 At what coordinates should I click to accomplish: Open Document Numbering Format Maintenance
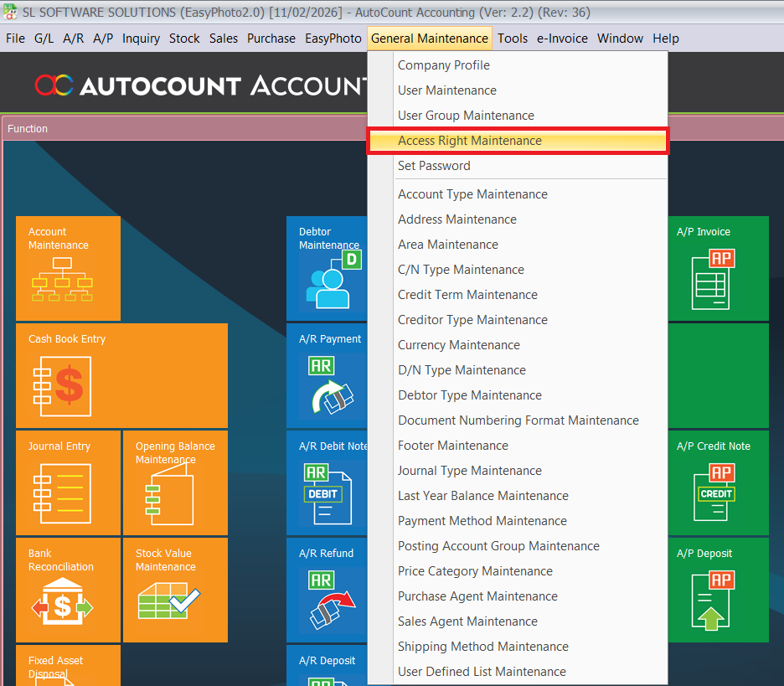pyautogui.click(x=518, y=420)
